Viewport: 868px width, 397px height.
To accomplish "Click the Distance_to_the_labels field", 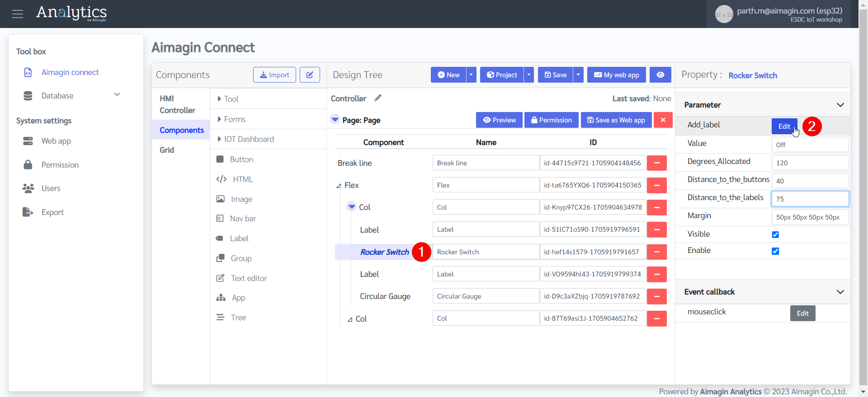I will tap(810, 199).
